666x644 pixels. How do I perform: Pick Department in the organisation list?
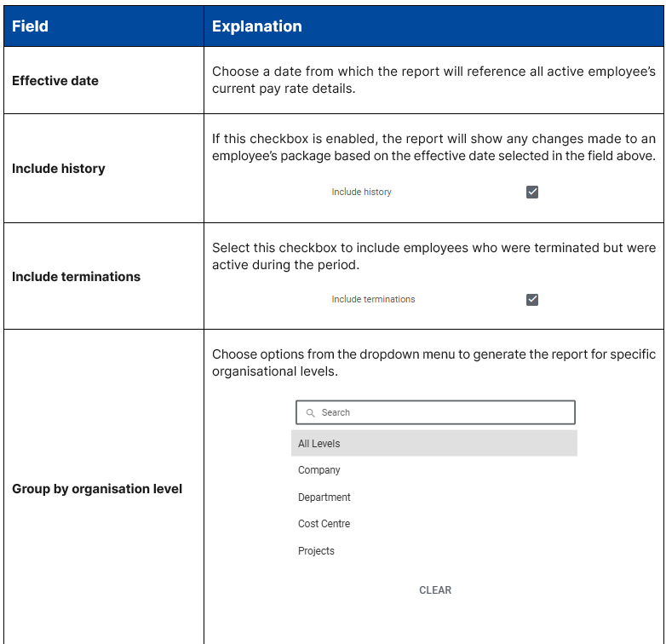pos(324,497)
